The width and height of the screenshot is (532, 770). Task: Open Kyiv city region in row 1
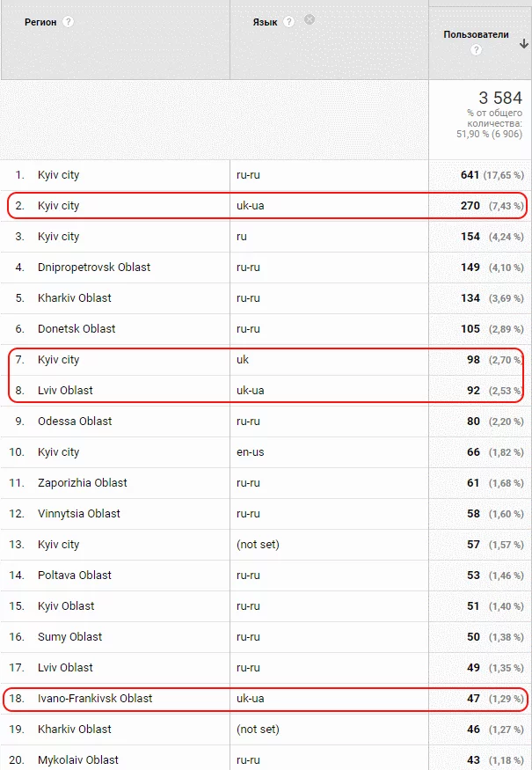click(58, 175)
